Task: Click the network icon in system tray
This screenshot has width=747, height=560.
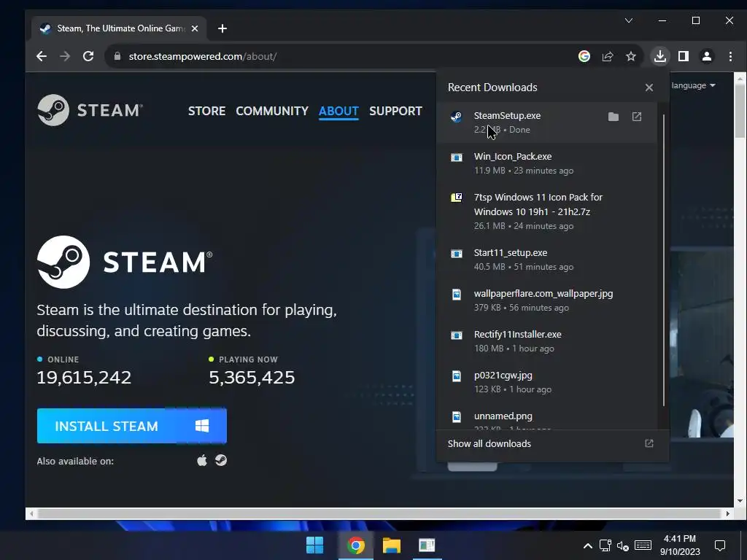Action: point(605,545)
